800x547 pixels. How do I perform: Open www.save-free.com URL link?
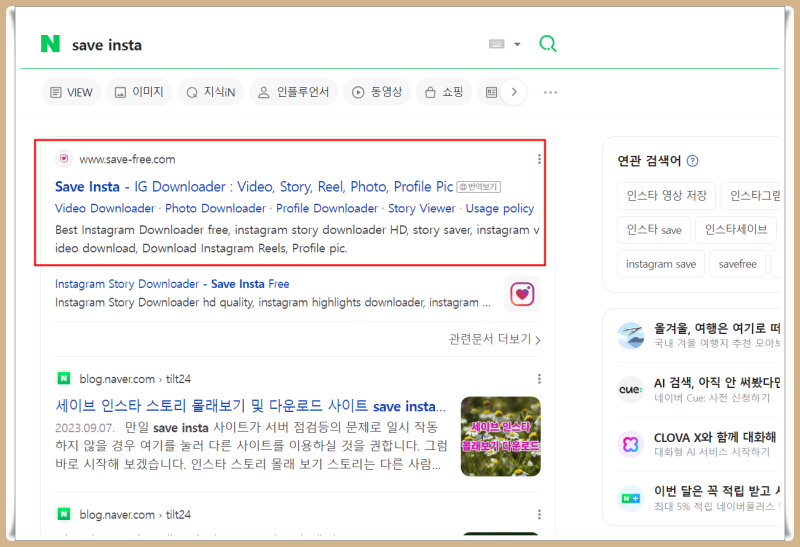(127, 159)
